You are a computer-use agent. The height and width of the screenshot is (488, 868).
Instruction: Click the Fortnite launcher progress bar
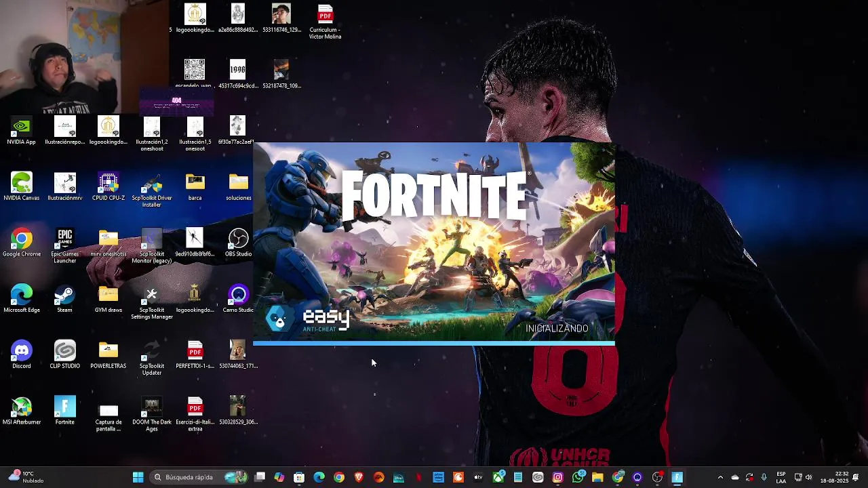(434, 344)
